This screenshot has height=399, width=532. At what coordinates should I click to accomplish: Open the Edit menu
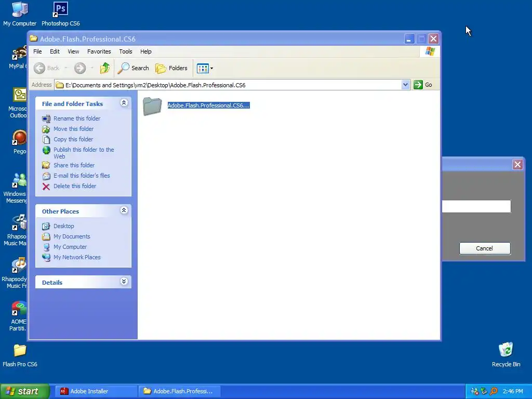[x=55, y=51]
